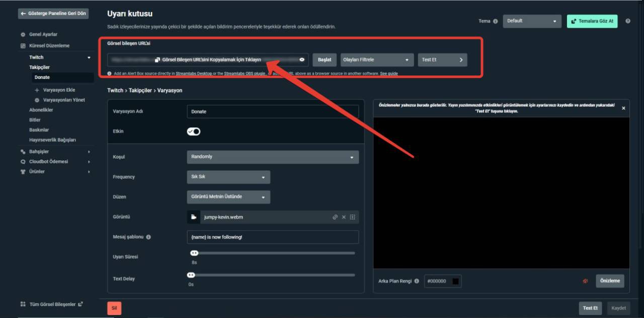
Task: Open the Olayları Filtrele dropdown
Action: coord(377,60)
